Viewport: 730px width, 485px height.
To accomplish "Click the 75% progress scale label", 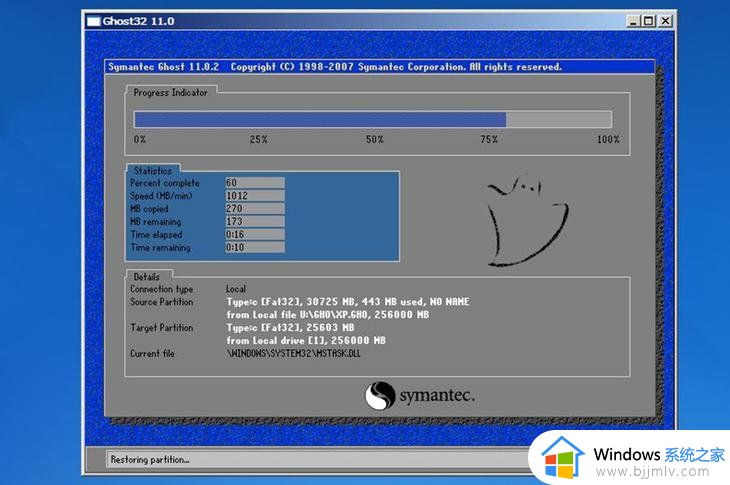I will [489, 139].
